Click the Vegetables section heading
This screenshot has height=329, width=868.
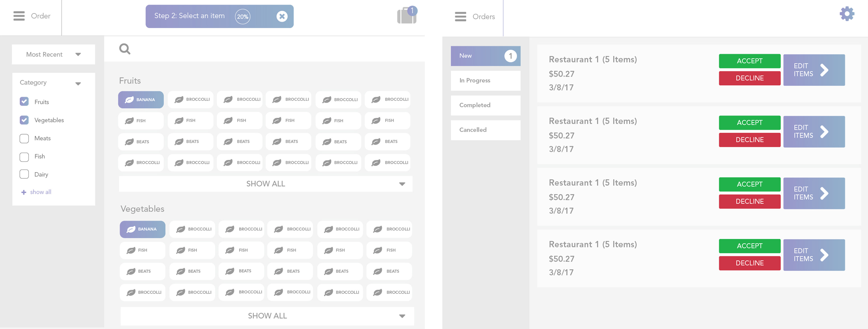[142, 209]
